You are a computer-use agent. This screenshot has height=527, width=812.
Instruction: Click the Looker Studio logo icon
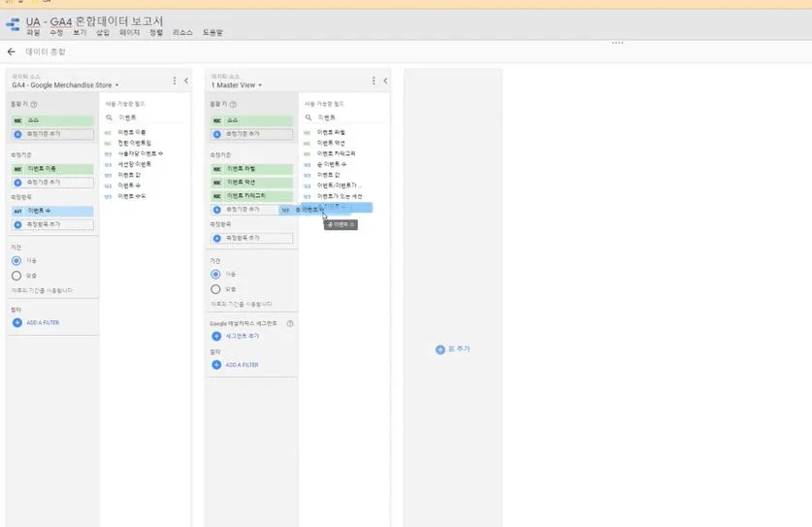(x=13, y=25)
